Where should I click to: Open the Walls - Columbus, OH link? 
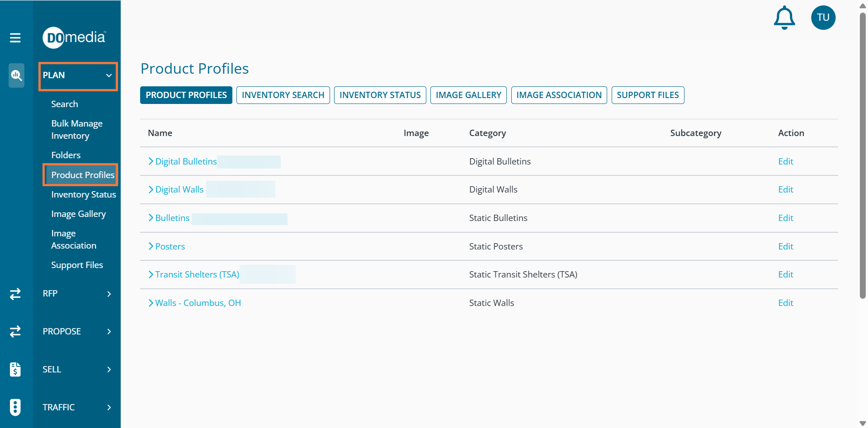pos(198,303)
